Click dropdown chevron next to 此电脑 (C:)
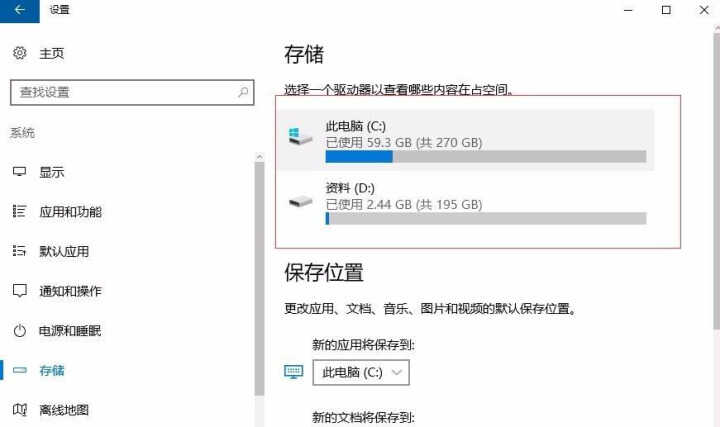This screenshot has height=427, width=720. pos(397,372)
